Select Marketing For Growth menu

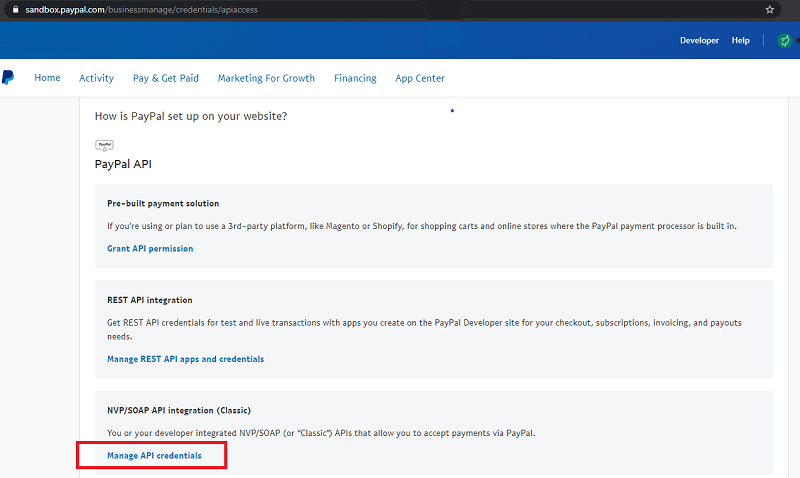coord(266,78)
